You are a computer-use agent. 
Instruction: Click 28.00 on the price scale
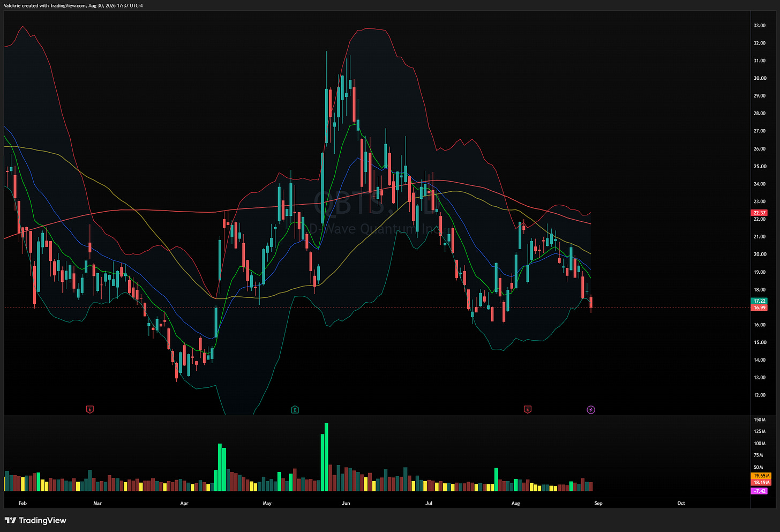[760, 114]
